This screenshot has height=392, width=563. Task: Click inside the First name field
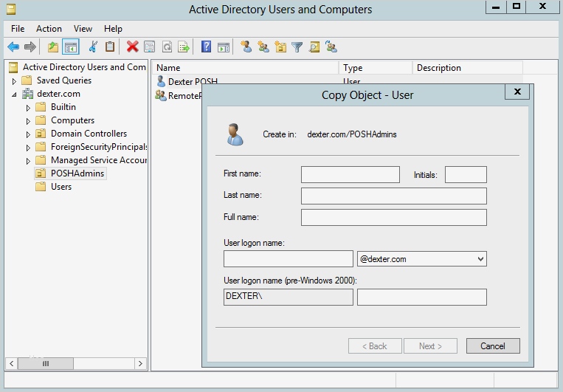pos(350,175)
